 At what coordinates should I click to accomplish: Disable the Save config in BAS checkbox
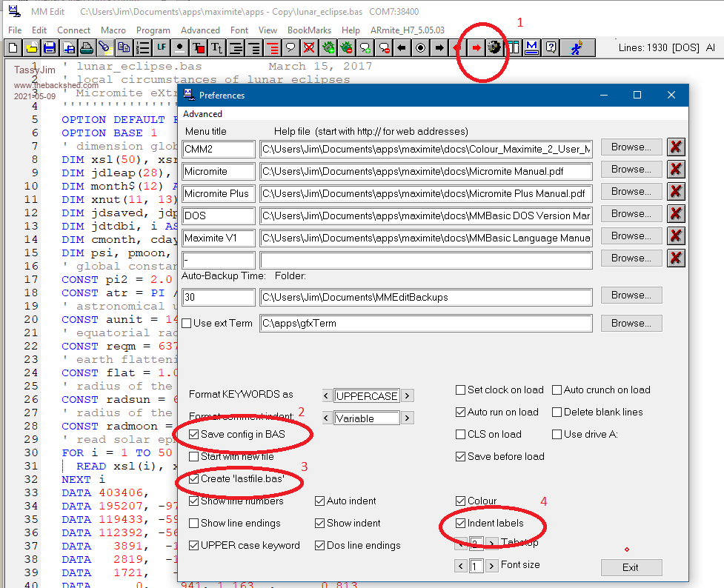[194, 435]
